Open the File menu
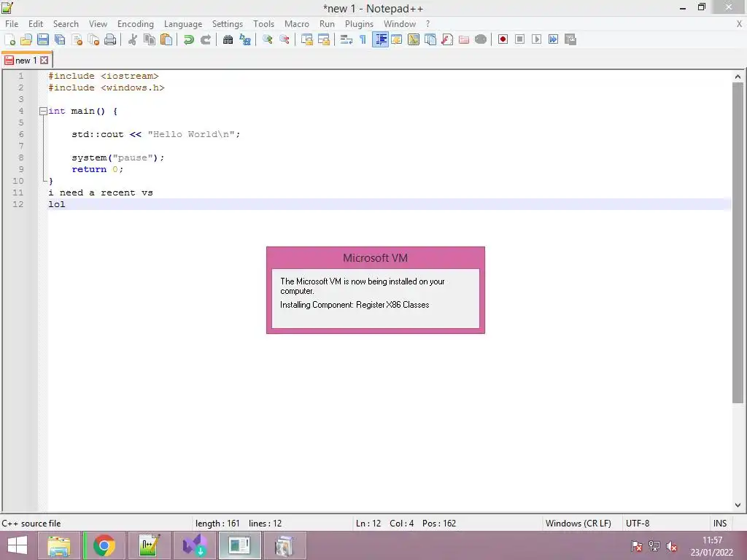This screenshot has height=560, width=747. pos(12,24)
